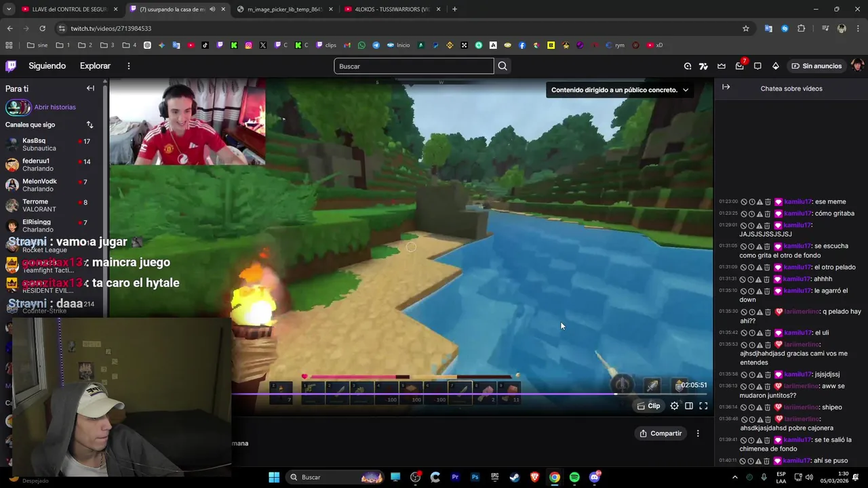Ban user on 'cómo gritaba' message

pos(744,213)
